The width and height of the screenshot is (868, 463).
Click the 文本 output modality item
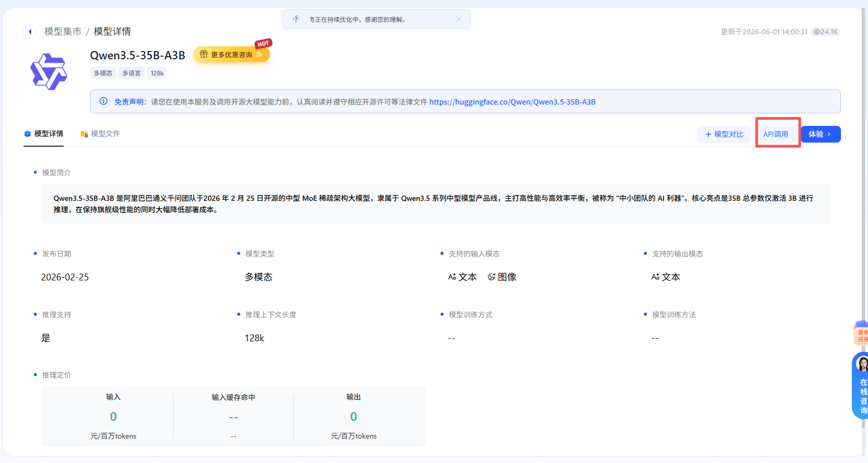(x=666, y=277)
